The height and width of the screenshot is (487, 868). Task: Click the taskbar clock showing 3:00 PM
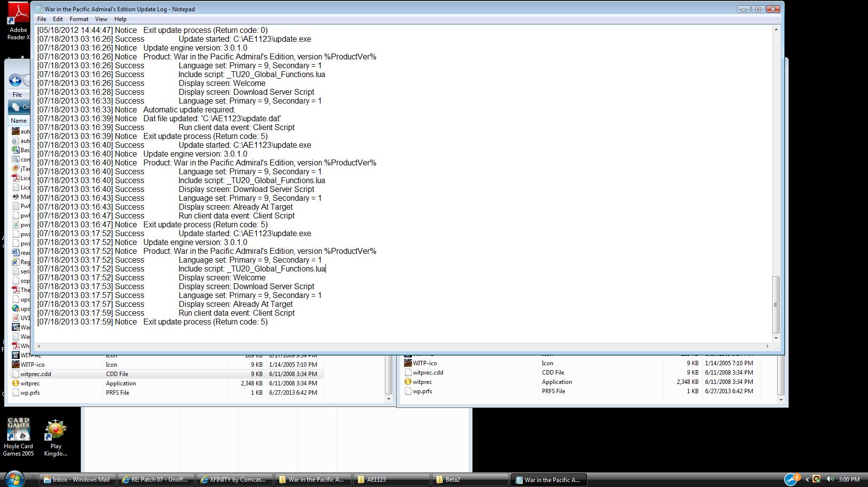849,480
